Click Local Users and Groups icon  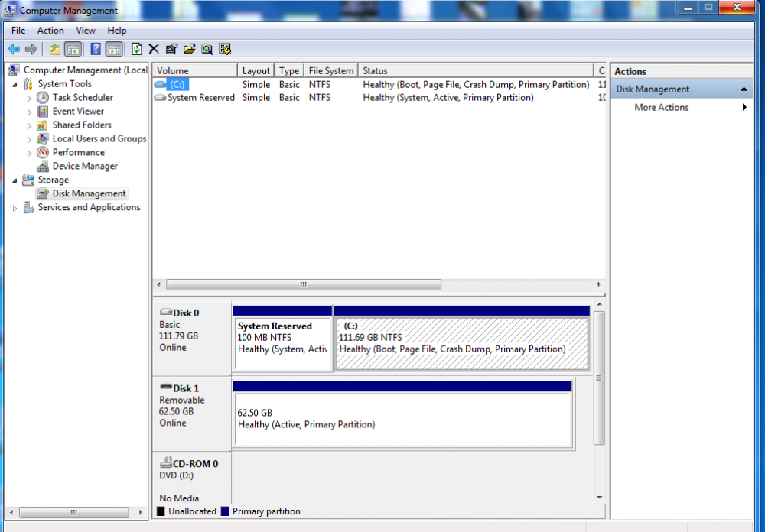43,139
